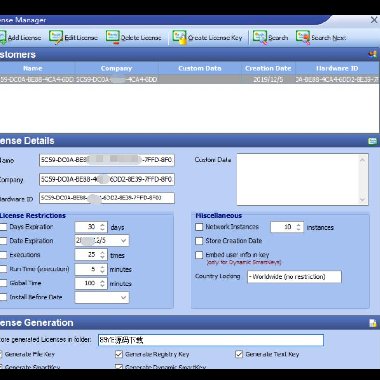The image size is (380, 380).
Task: Click the Search Next toolbar icon
Action: click(x=303, y=37)
